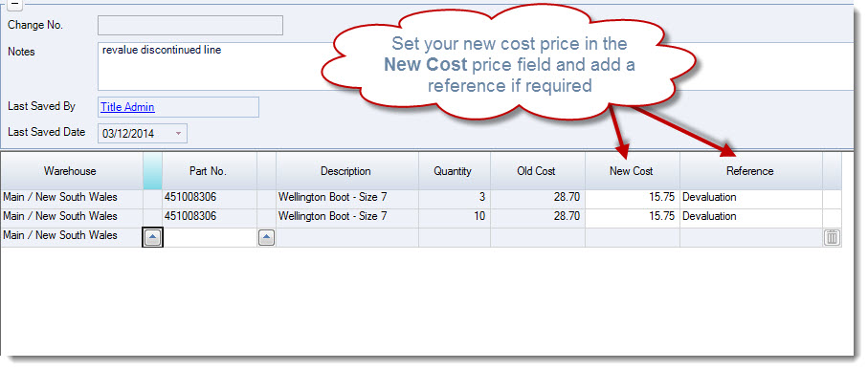Delete blank row using the trash icon
868x370 pixels.
832,238
